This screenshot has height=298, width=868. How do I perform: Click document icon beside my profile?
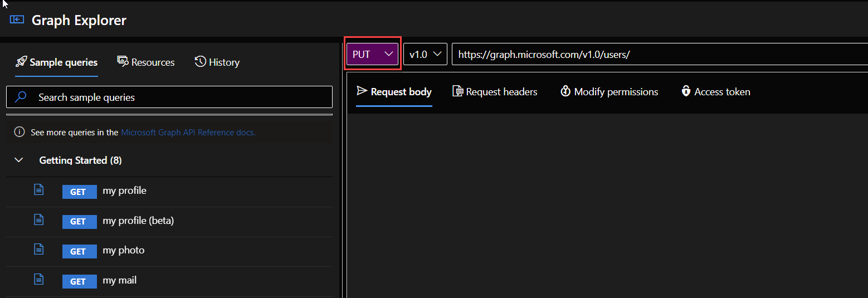[x=39, y=190]
